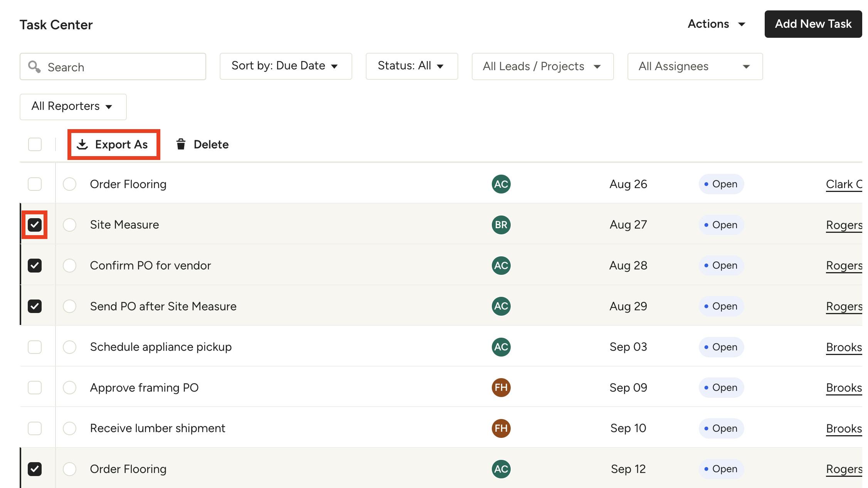
Task: Click the AC avatar on Schedule appliance pickup
Action: pyautogui.click(x=501, y=347)
